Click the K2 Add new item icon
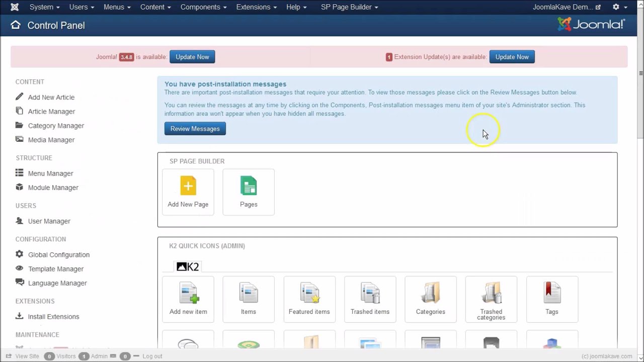 (188, 299)
